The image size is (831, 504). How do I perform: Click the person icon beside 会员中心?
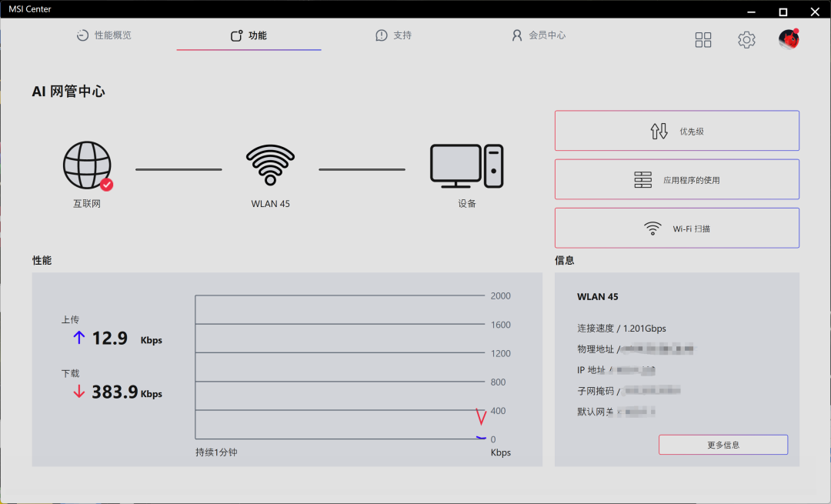517,35
